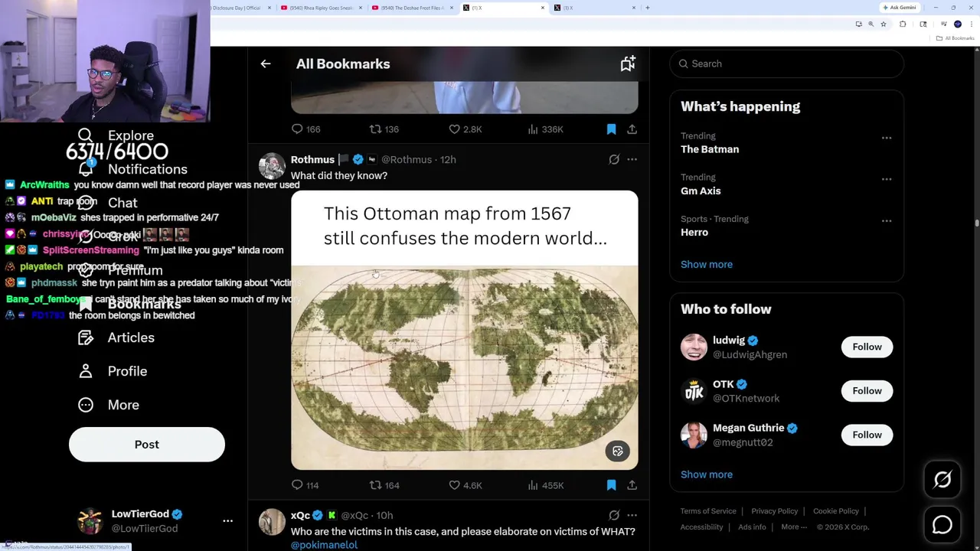Follow ludwig
980x551 pixels.
click(x=867, y=347)
